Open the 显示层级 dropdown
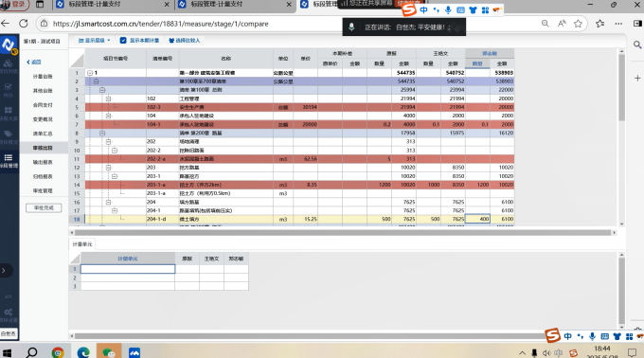 coord(94,40)
